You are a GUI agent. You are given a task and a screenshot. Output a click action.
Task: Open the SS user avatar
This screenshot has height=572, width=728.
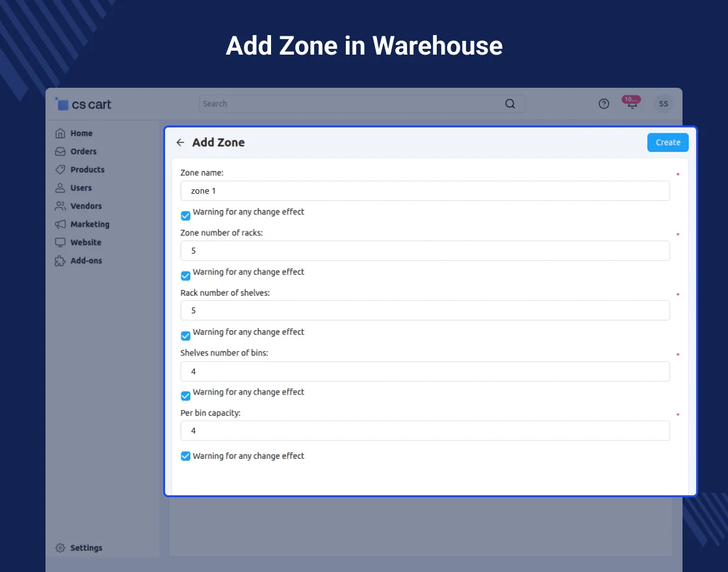coord(663,104)
